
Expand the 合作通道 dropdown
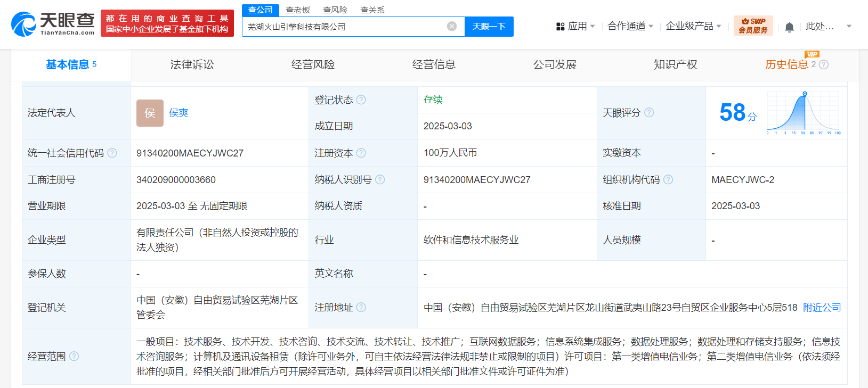click(630, 26)
